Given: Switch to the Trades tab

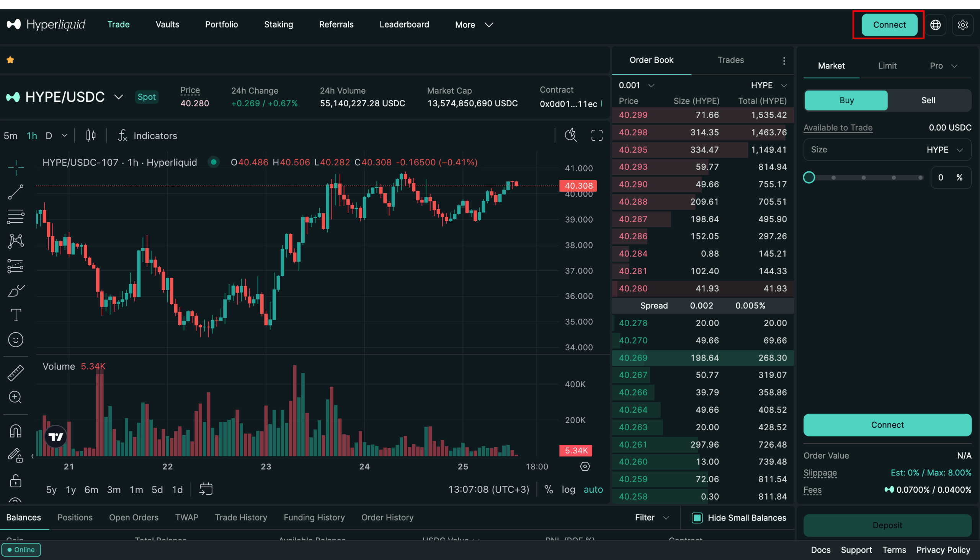Looking at the screenshot, I should [730, 60].
